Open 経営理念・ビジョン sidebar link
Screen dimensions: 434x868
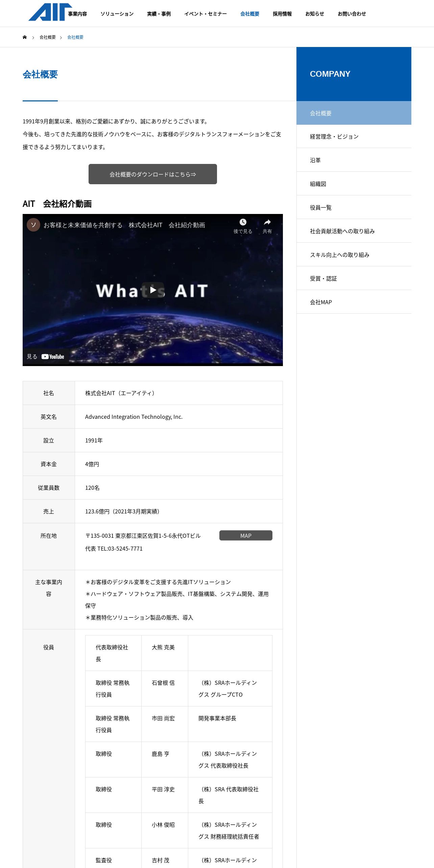[x=354, y=137]
